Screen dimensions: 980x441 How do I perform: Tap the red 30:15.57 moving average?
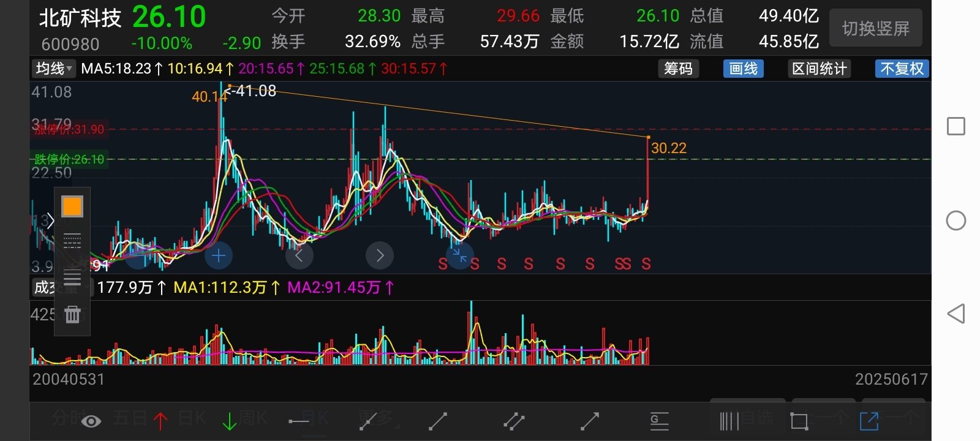(415, 69)
